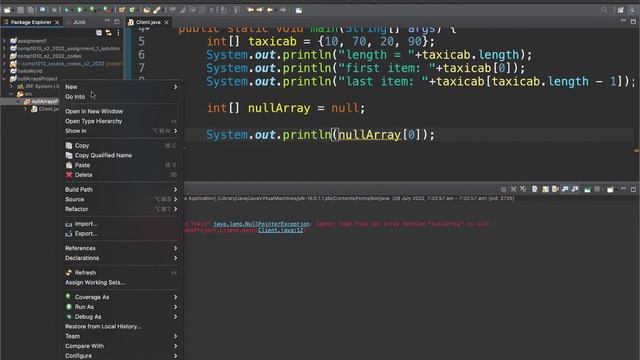This screenshot has width=640, height=360.
Task: Click the New Java Package toolbar icon
Action: 122,10
